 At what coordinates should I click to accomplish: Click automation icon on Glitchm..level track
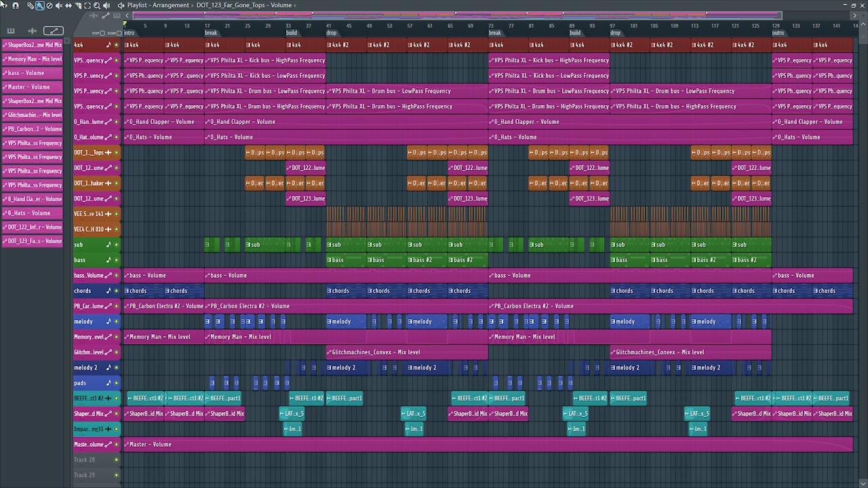[108, 352]
